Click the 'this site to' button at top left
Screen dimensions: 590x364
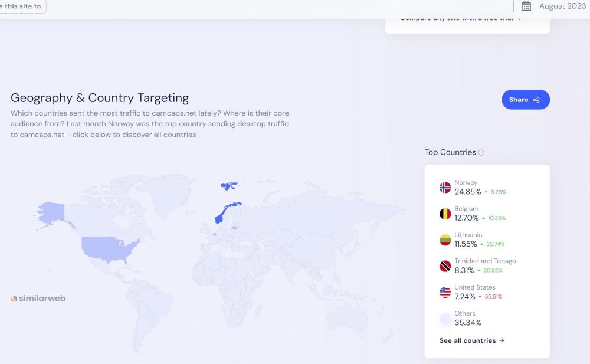click(22, 6)
